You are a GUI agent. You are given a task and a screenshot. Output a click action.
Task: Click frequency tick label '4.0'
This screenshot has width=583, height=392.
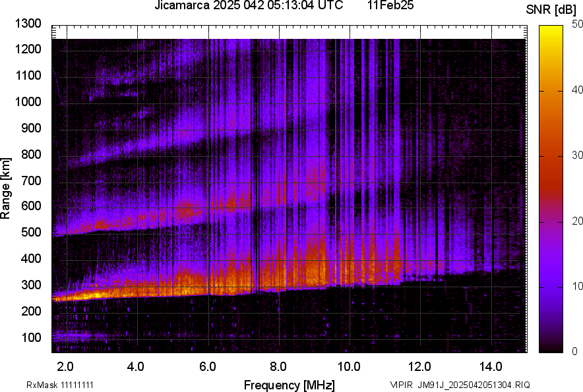[136, 367]
